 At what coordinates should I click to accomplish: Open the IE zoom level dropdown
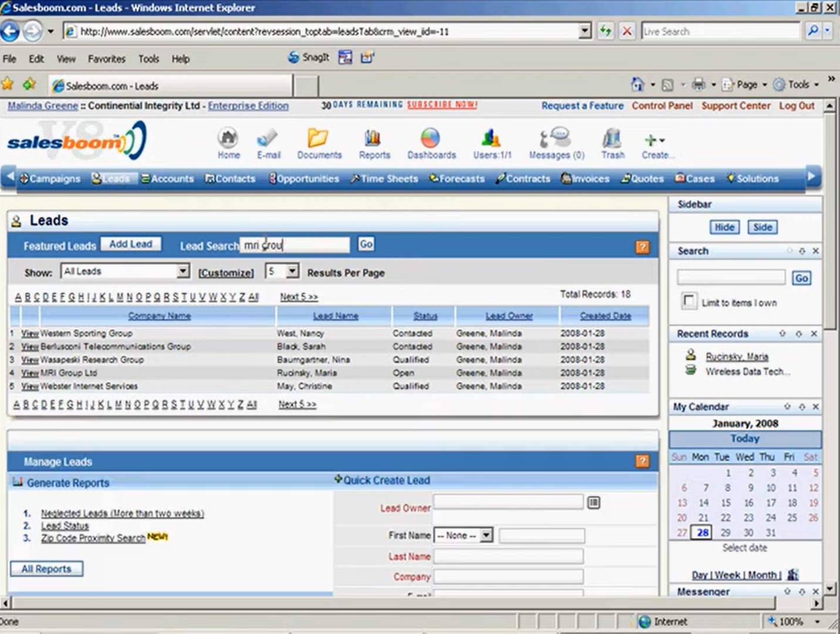point(817,621)
